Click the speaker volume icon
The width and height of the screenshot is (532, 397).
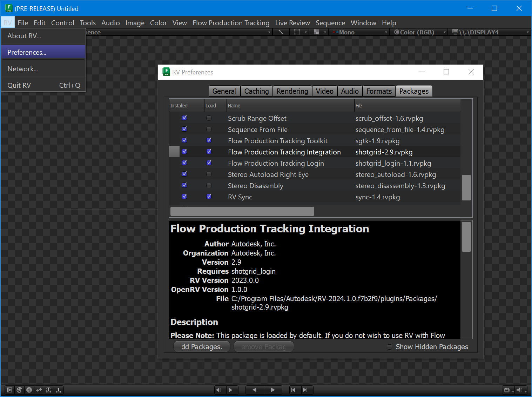pyautogui.click(x=519, y=390)
